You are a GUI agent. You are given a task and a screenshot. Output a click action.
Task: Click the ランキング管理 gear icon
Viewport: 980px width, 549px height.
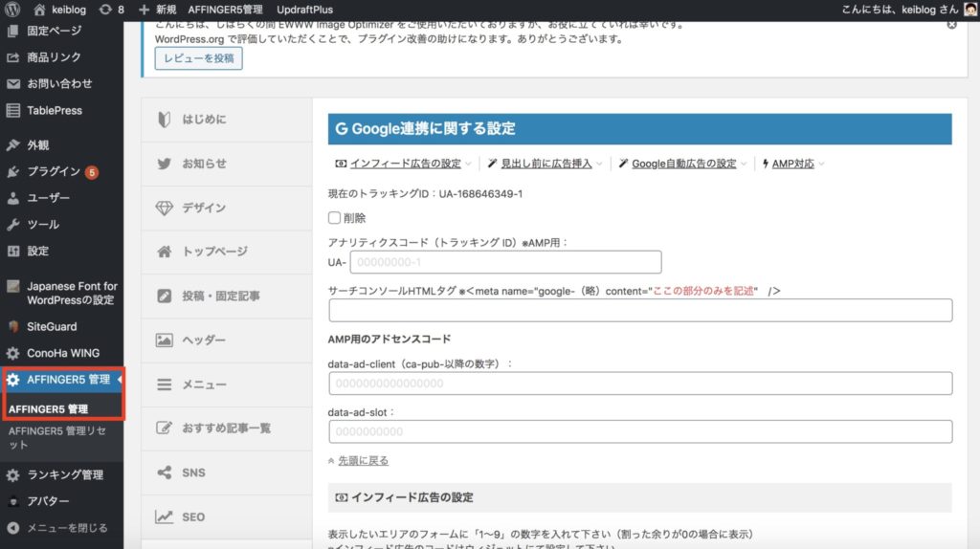point(13,475)
